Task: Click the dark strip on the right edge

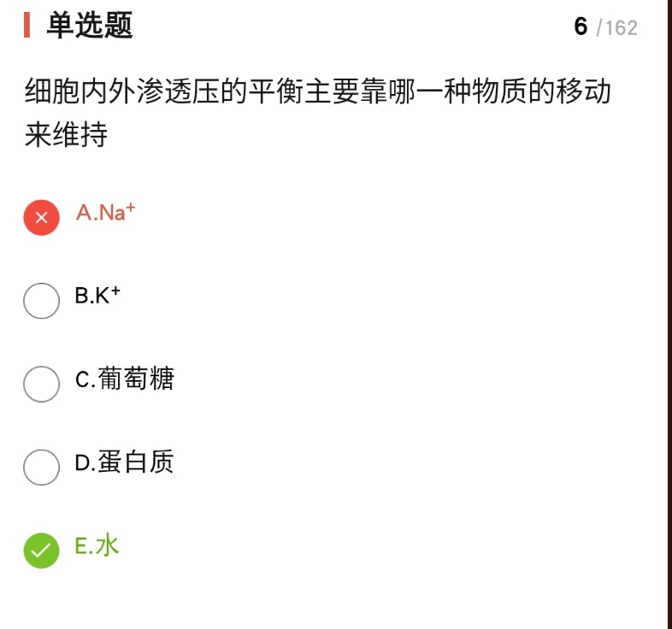Action: pos(669,314)
